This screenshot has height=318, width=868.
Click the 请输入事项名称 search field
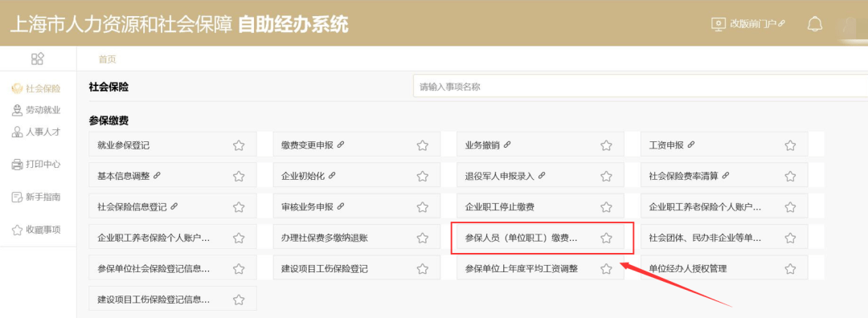(x=641, y=86)
